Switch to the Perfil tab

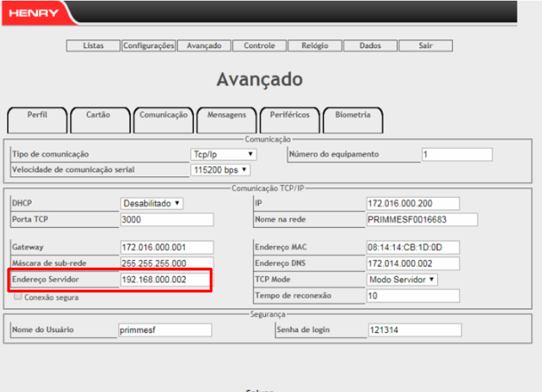click(37, 120)
